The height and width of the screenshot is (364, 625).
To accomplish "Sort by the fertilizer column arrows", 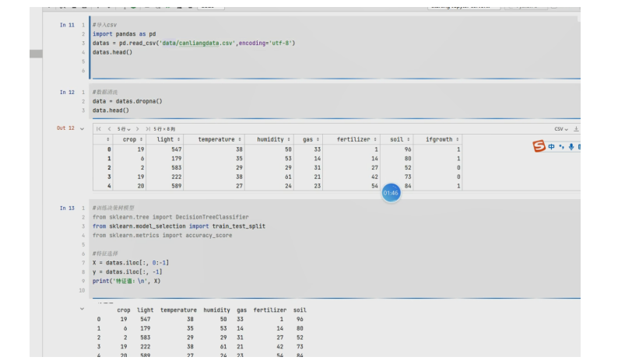I will [x=375, y=139].
